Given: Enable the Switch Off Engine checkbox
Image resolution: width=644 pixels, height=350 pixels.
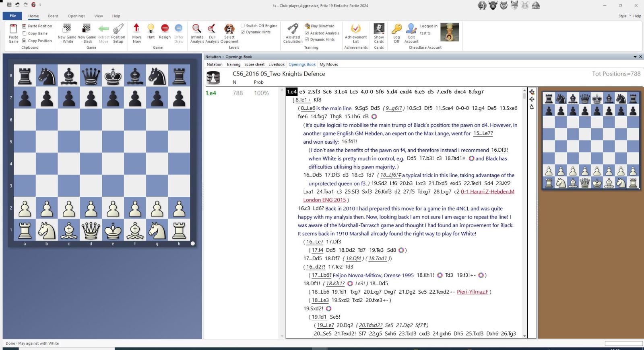Looking at the screenshot, I should tap(243, 26).
